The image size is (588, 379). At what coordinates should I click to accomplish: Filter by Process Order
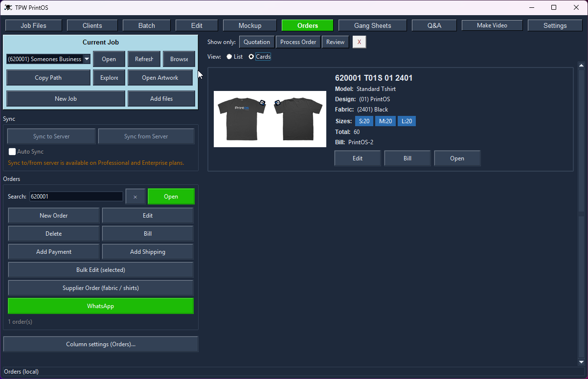(x=298, y=42)
